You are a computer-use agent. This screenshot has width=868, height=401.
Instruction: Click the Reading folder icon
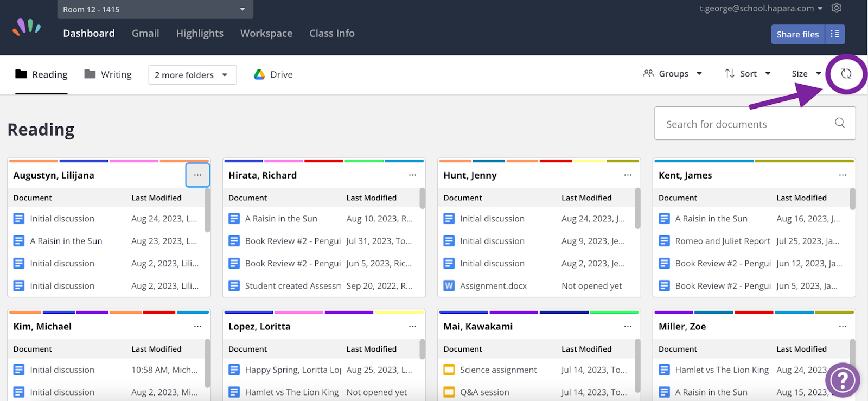(x=21, y=74)
